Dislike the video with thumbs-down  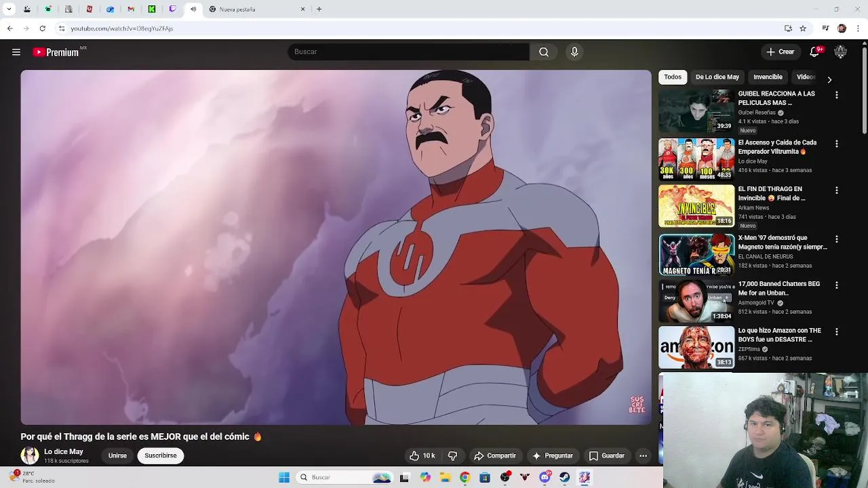pos(453,455)
